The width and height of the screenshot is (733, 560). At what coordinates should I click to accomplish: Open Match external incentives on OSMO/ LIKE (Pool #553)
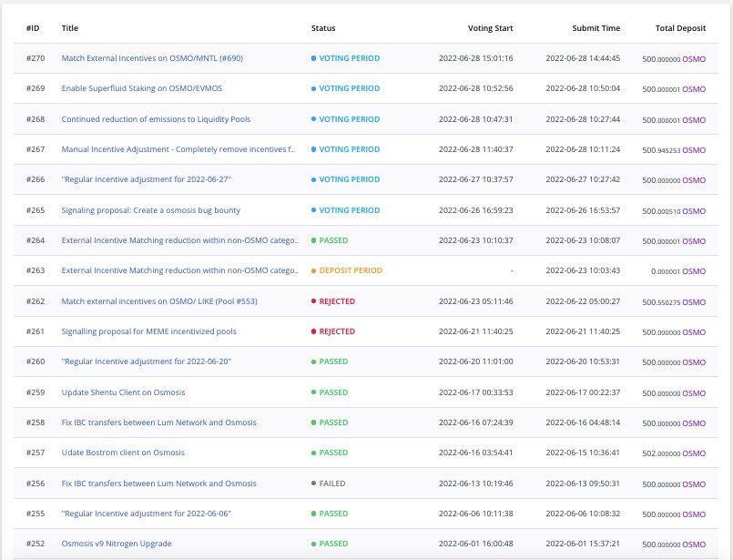(159, 301)
